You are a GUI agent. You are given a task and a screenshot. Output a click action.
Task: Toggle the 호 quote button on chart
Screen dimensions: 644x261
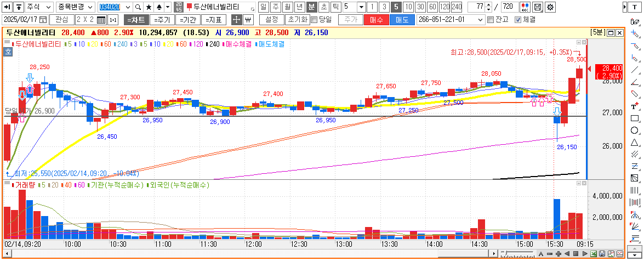7,52
